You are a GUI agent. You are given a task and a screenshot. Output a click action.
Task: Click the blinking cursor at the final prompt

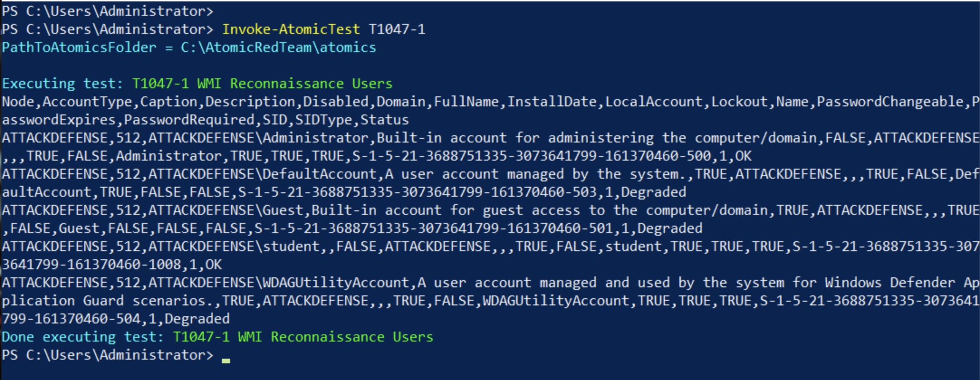coord(226,361)
